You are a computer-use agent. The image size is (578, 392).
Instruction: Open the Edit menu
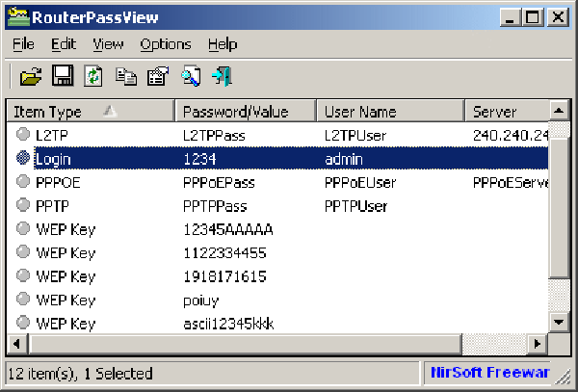click(64, 44)
